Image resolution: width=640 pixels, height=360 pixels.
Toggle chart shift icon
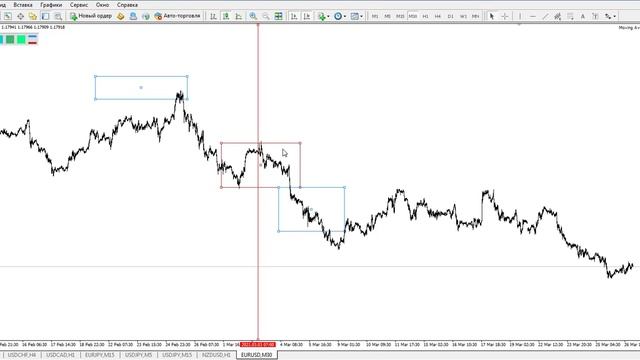[307, 16]
